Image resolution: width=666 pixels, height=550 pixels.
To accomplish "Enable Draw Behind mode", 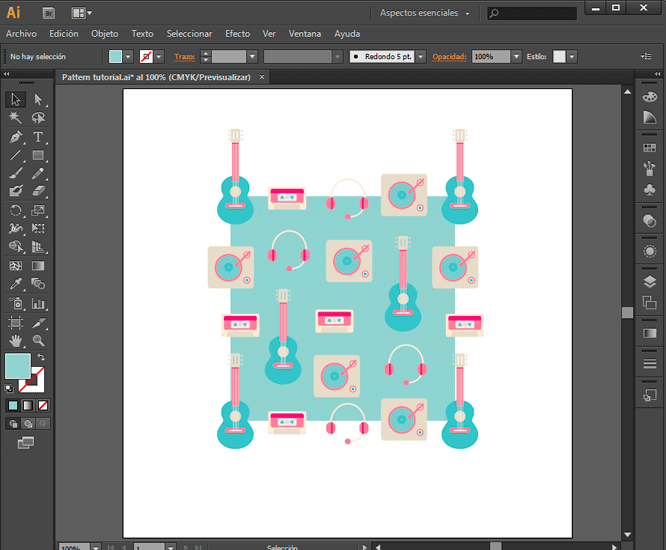I will click(28, 423).
